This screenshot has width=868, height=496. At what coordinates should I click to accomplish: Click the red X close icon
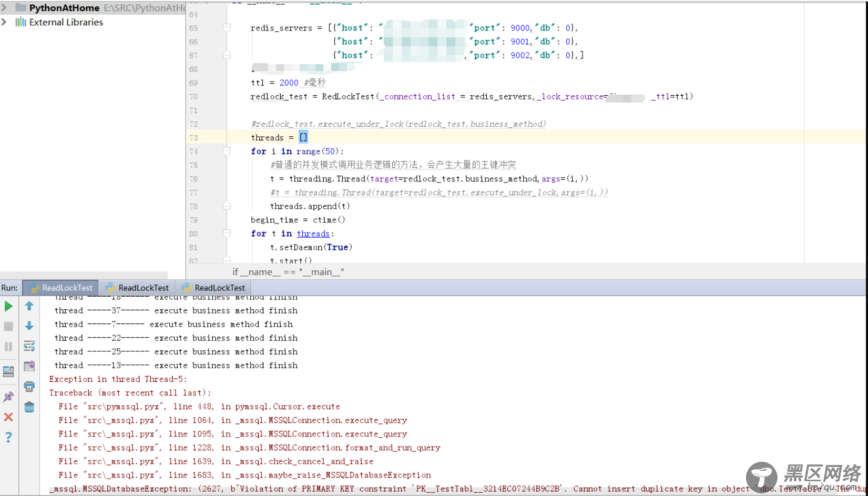point(8,417)
